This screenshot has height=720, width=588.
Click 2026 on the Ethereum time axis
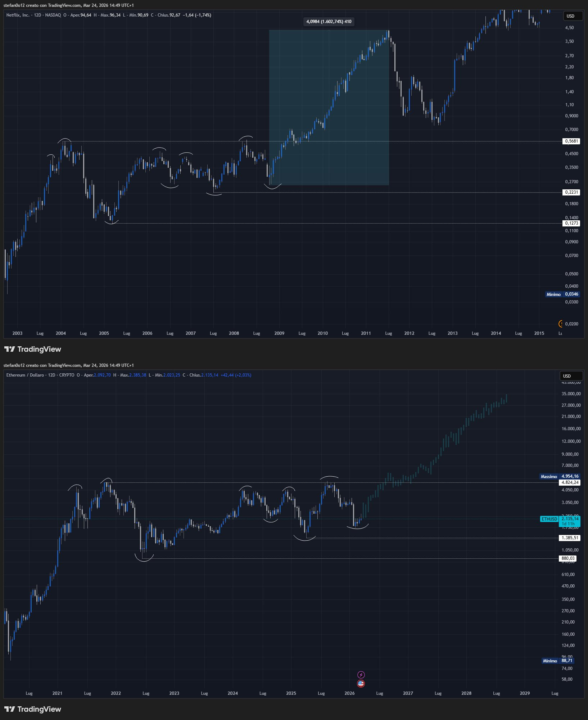(349, 693)
